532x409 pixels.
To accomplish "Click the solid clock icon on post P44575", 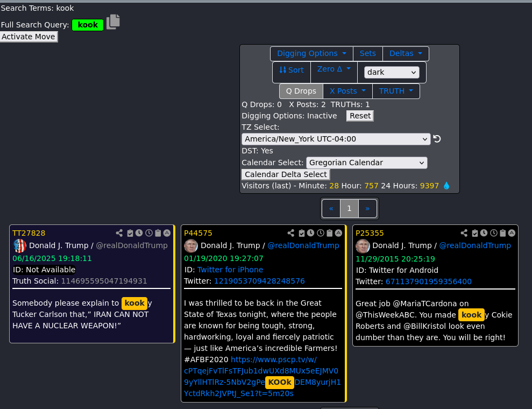I will pyautogui.click(x=311, y=233).
